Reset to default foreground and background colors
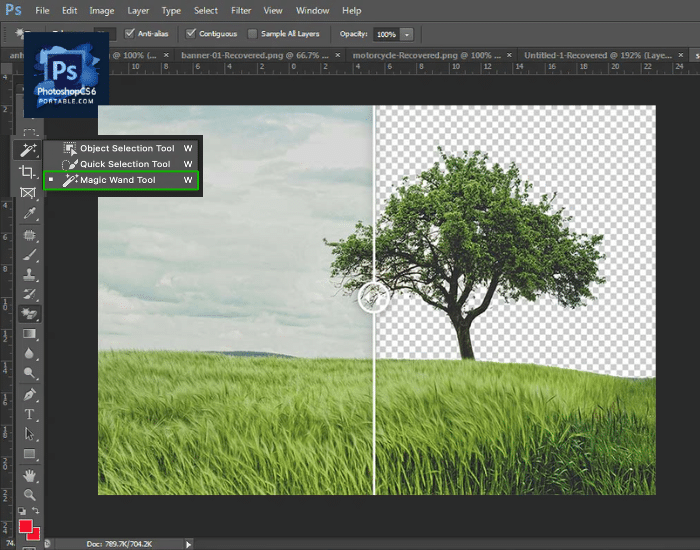 (21, 511)
